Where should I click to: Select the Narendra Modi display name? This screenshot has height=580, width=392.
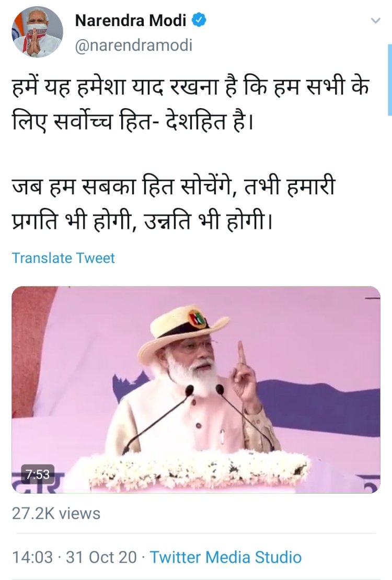tap(130, 20)
